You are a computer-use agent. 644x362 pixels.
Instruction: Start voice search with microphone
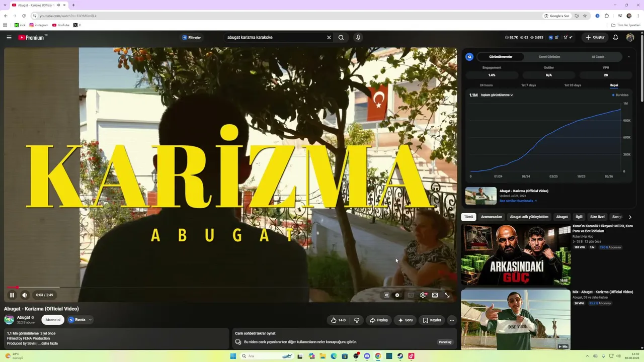click(x=358, y=37)
